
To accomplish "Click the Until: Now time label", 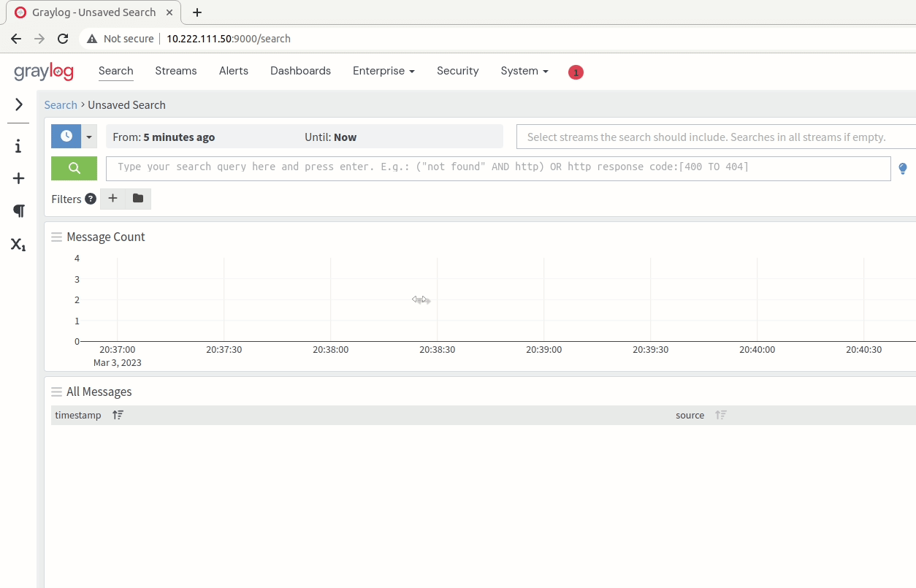I will pyautogui.click(x=331, y=137).
